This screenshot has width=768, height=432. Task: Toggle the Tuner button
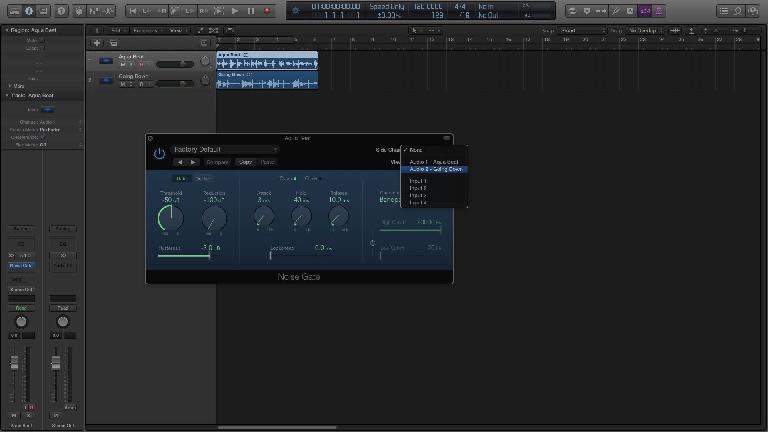point(616,11)
